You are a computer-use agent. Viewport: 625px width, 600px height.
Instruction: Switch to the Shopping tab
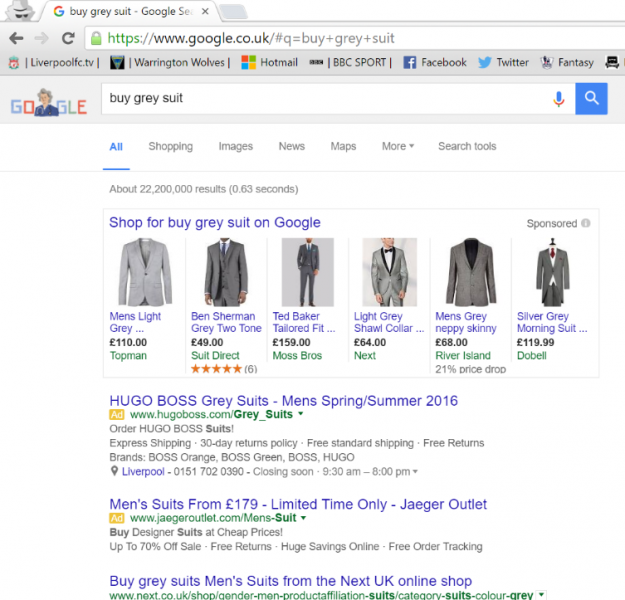(171, 147)
